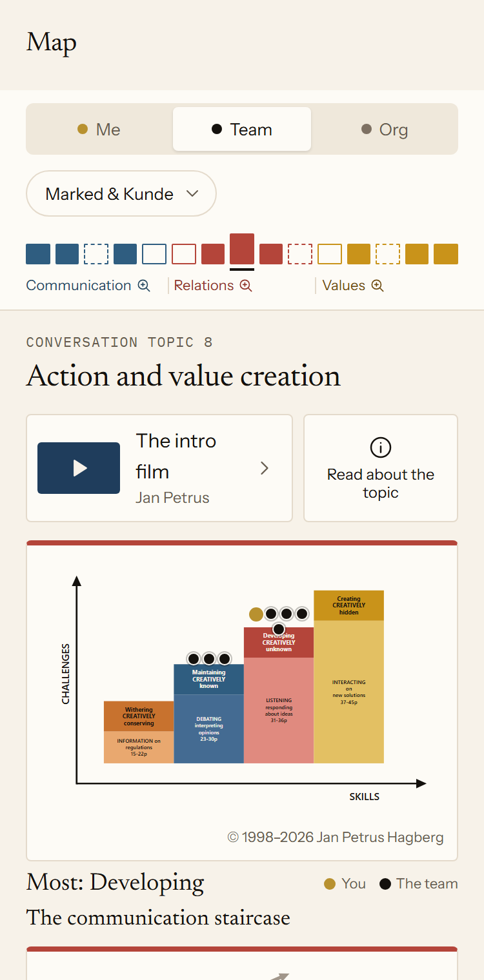The image size is (484, 980).
Task: Select the dashed yellow topic square
Action: point(388,254)
